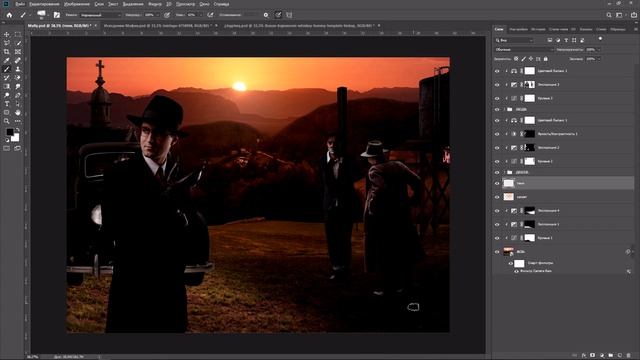
Task: Click the brush Flow percentage field
Action: (191, 15)
